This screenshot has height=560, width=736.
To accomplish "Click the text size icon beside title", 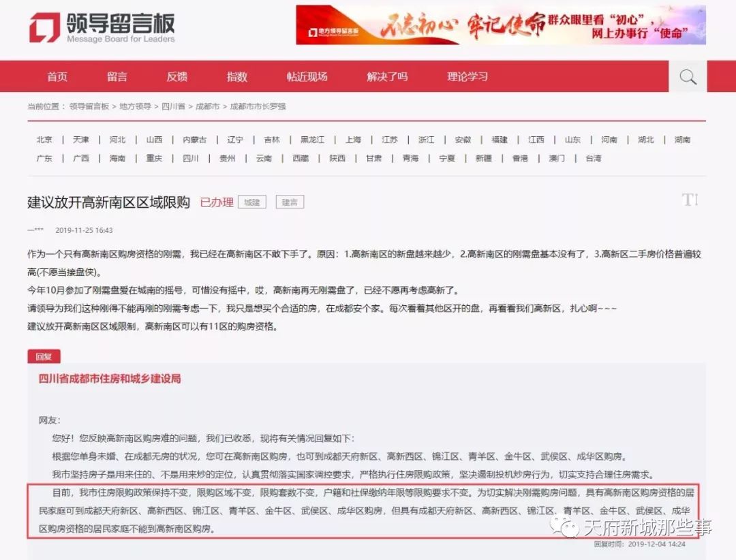I will [690, 200].
